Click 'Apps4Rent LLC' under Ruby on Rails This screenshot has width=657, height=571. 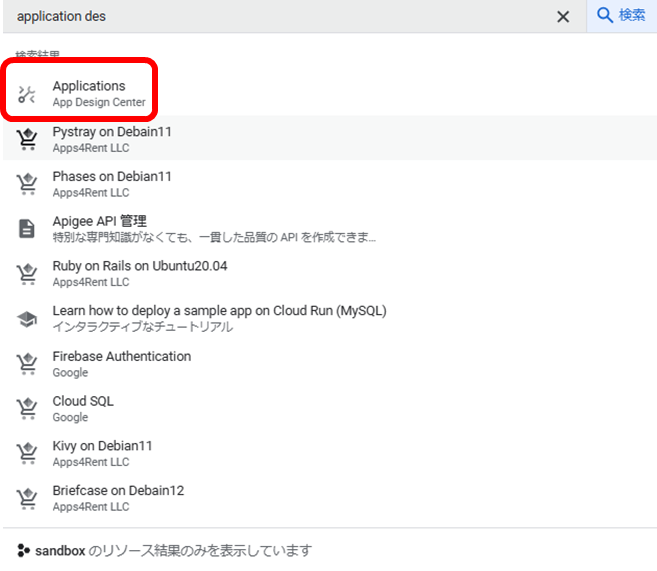(x=91, y=282)
